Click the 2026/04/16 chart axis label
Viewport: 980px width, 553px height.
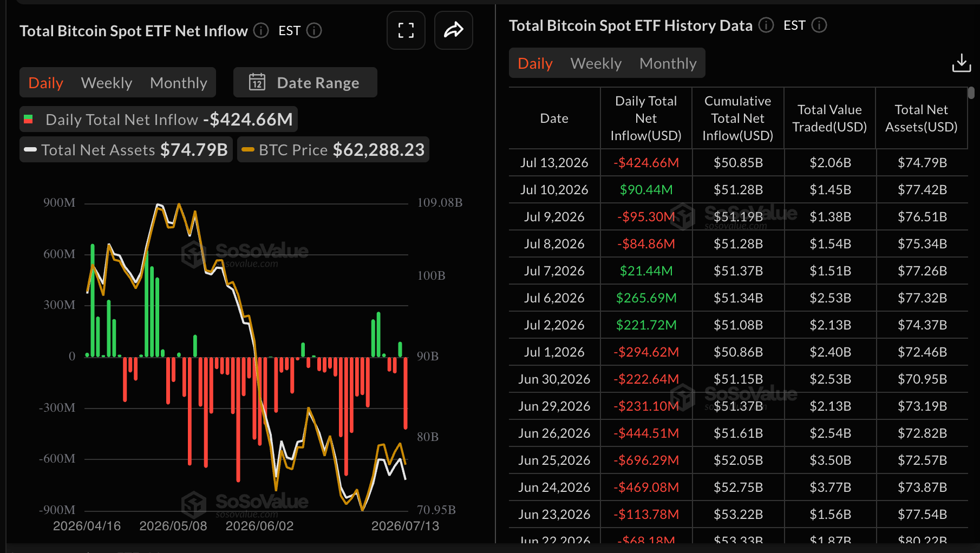point(87,526)
